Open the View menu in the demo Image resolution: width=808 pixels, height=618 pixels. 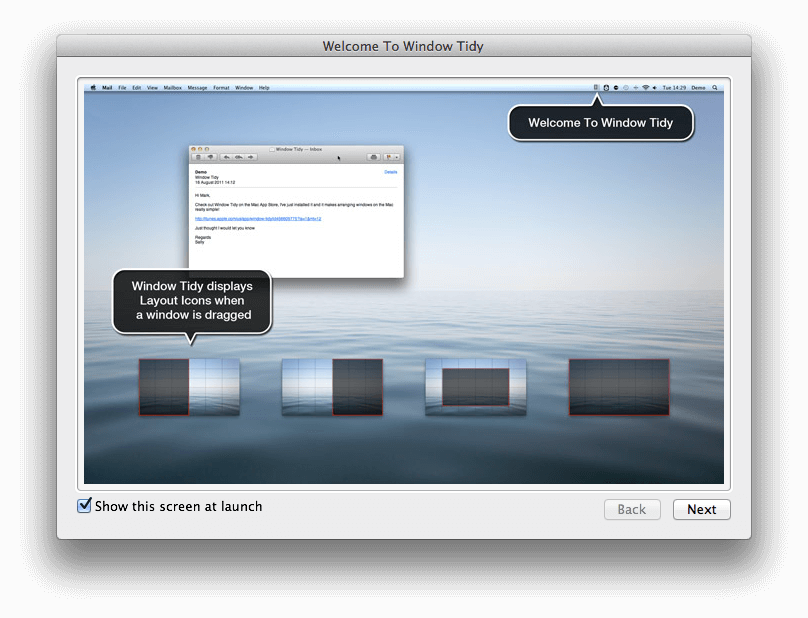pos(152,88)
